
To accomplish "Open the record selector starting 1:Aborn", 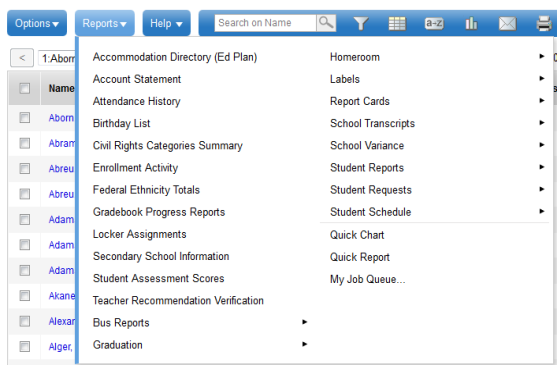I will (57, 58).
